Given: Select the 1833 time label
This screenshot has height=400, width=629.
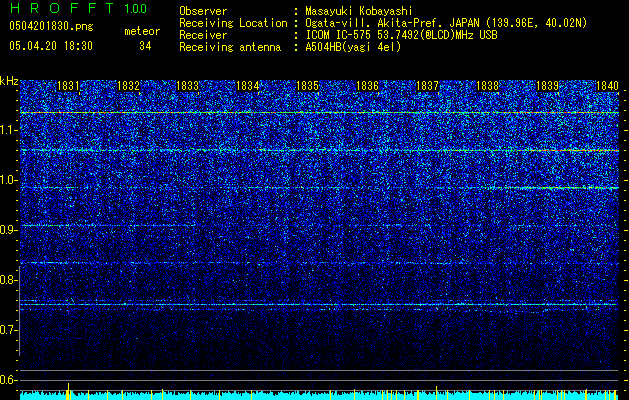Looking at the screenshot, I should click(188, 86).
